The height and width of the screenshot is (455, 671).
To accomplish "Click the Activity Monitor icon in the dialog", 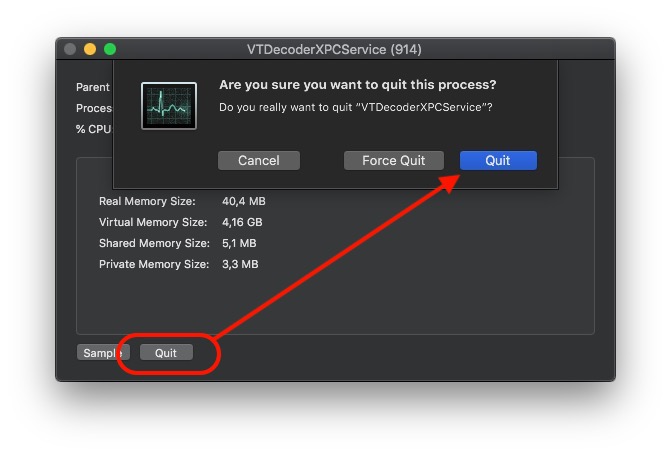I will (x=169, y=106).
